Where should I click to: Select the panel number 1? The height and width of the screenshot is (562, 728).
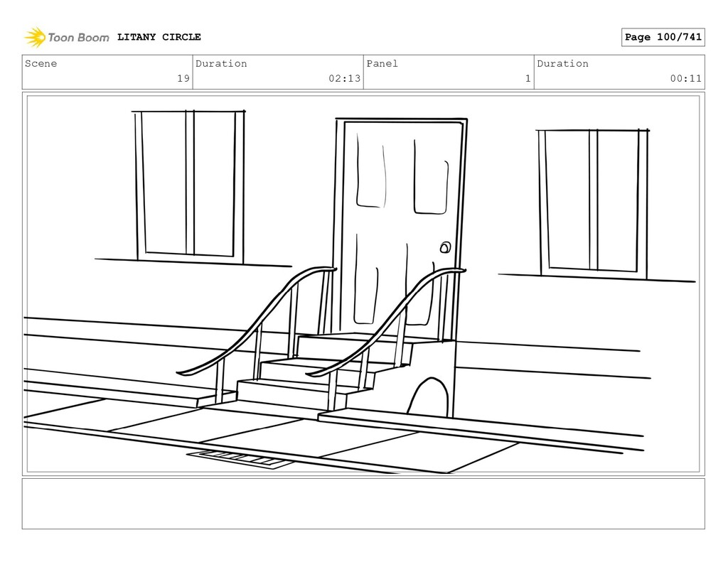tap(528, 78)
